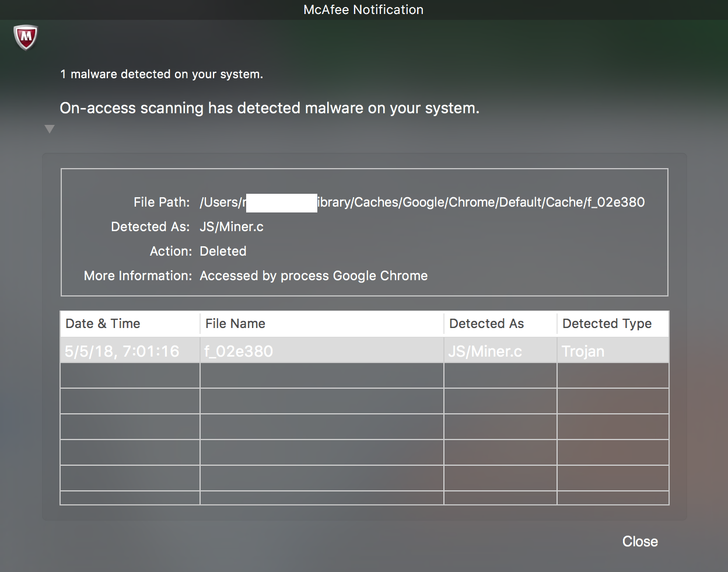Select the 5/5/18, 7:01:16 row cell
728x572 pixels.
pos(129,351)
